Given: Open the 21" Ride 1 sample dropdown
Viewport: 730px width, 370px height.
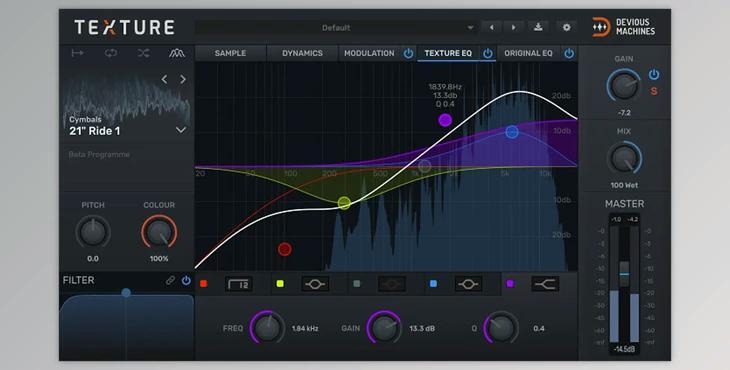Looking at the screenshot, I should pos(181,130).
